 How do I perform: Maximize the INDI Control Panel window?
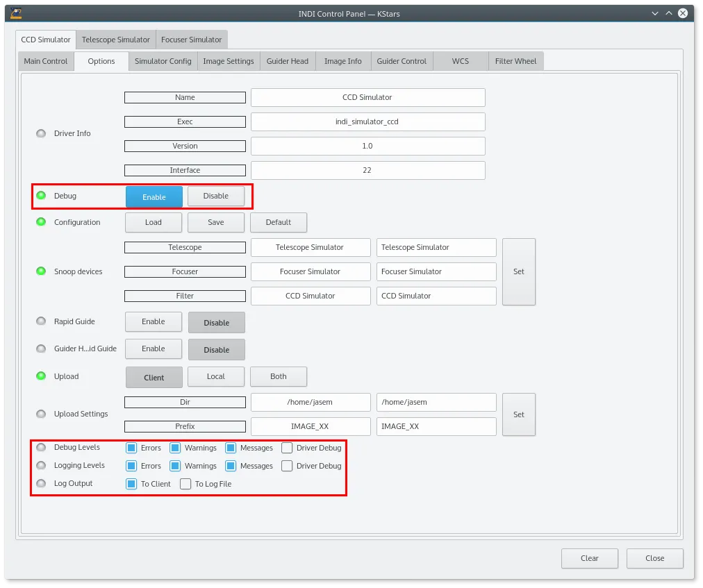pyautogui.click(x=669, y=13)
